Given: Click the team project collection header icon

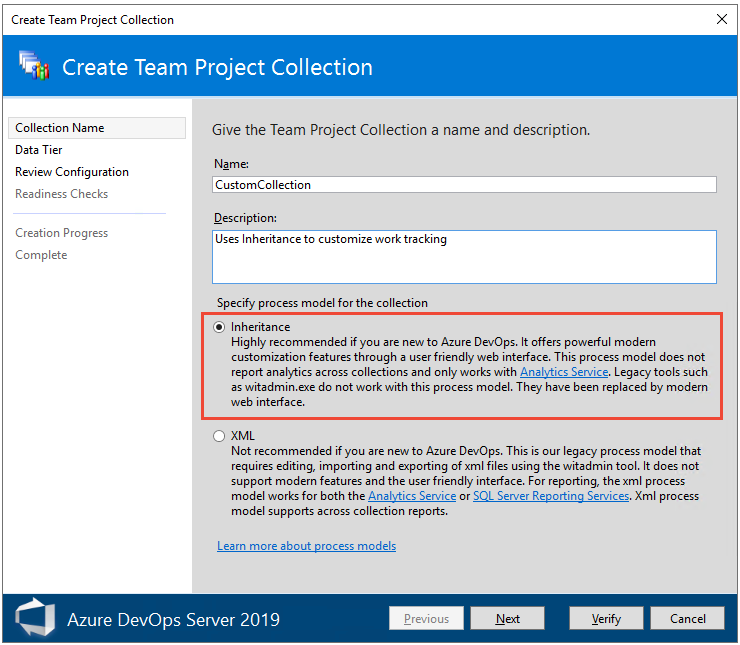Looking at the screenshot, I should [34, 66].
